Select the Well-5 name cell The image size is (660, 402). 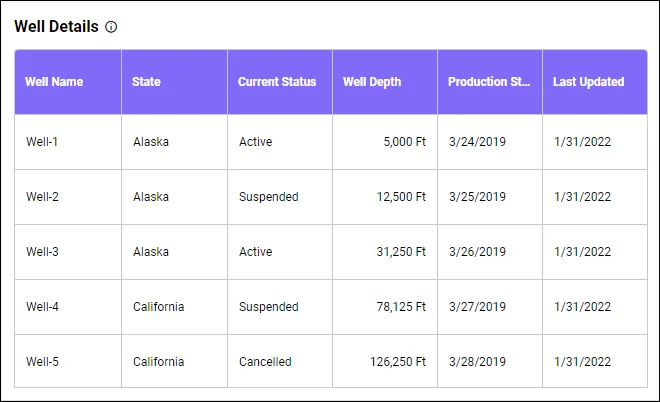click(x=42, y=362)
